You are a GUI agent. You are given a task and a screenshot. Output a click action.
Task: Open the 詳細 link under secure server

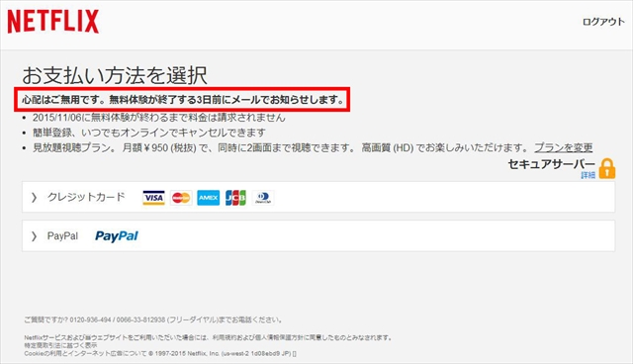[x=588, y=175]
